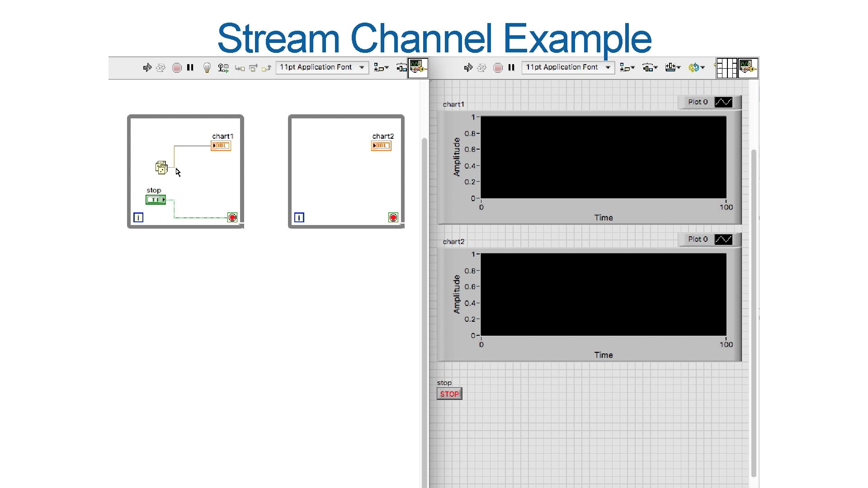The height and width of the screenshot is (488, 868).
Task: Toggle the stop boolean terminal in the while loop
Action: 156,199
